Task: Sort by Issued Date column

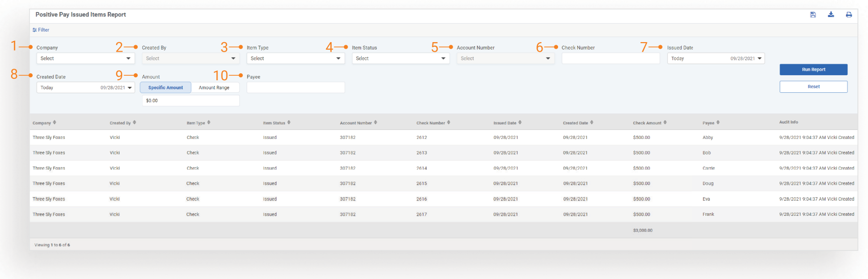Action: (507, 123)
